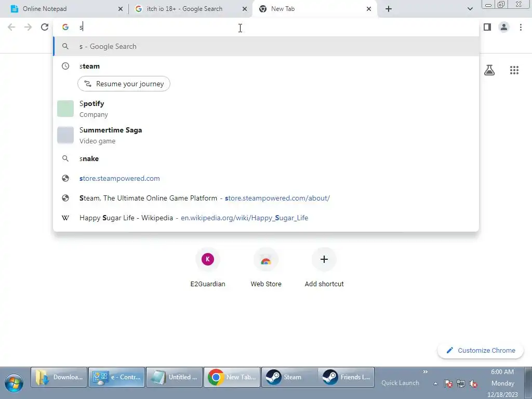Select the New Tab tab
This screenshot has height=399, width=532.
tap(314, 9)
